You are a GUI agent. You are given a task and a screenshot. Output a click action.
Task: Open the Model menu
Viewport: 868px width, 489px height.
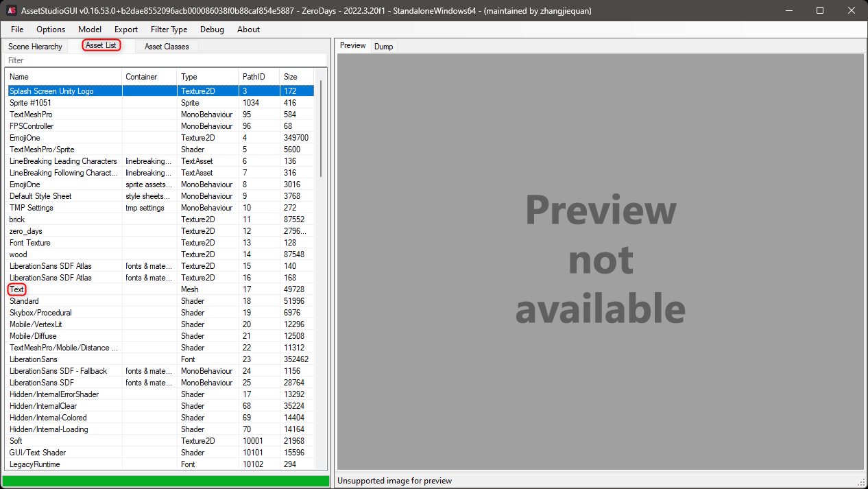89,29
